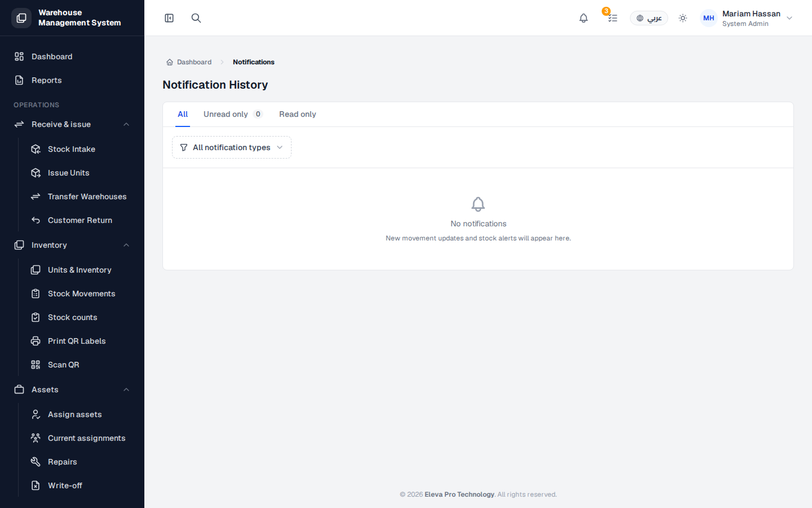Image resolution: width=812 pixels, height=508 pixels.
Task: Click the Stock Intake box icon
Action: (36, 149)
